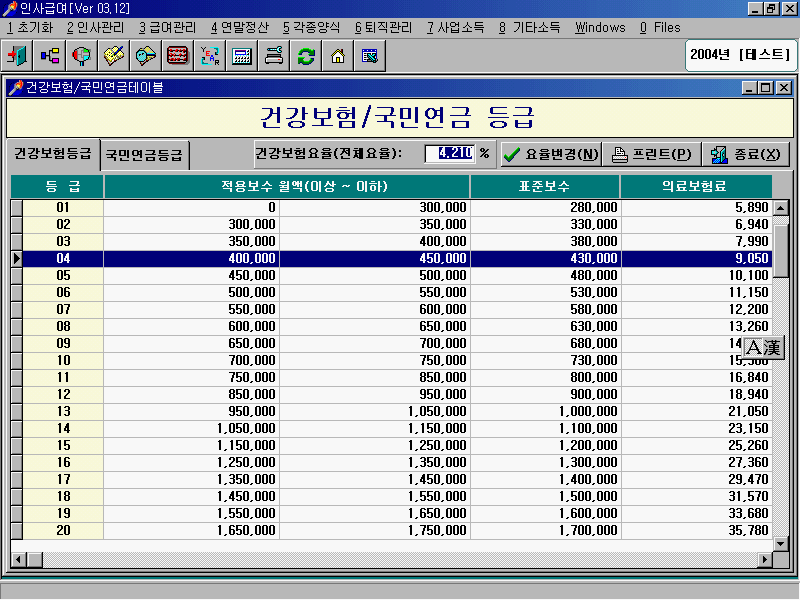Image resolution: width=800 pixels, height=600 pixels.
Task: Click the horizontal scrollbar right arrow
Action: (765, 558)
